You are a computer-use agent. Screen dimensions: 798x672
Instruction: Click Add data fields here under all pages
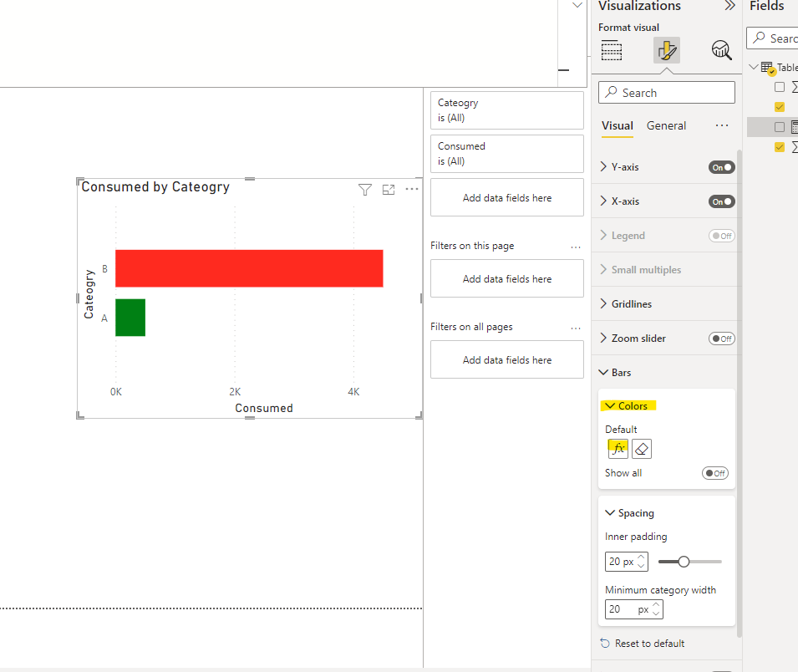(x=507, y=360)
